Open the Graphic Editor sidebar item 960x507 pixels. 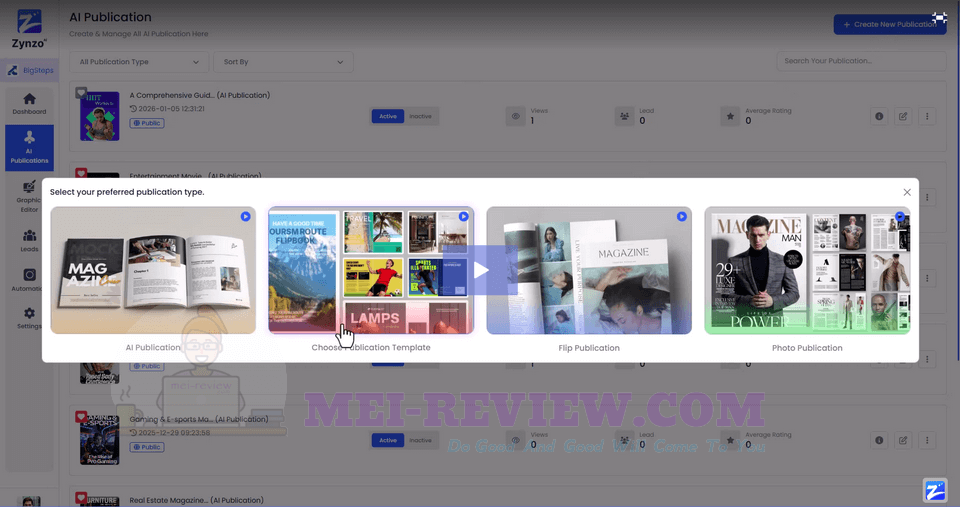[29, 196]
